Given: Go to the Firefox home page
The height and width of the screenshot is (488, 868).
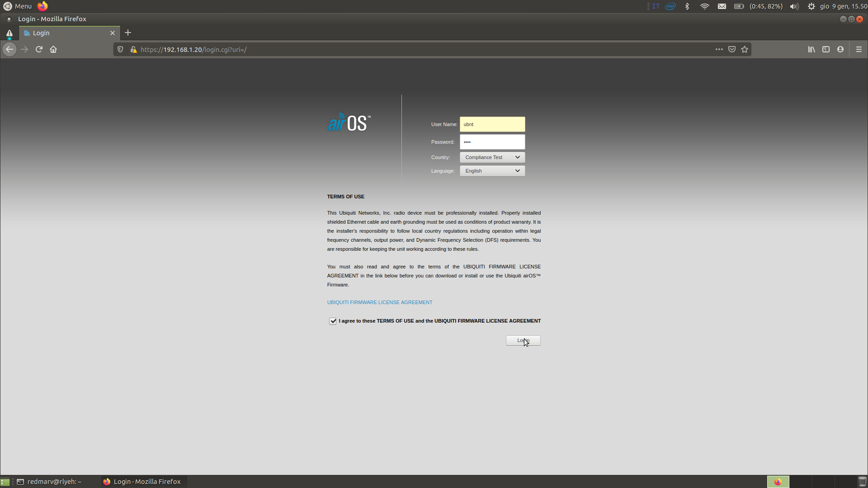Looking at the screenshot, I should (53, 49).
